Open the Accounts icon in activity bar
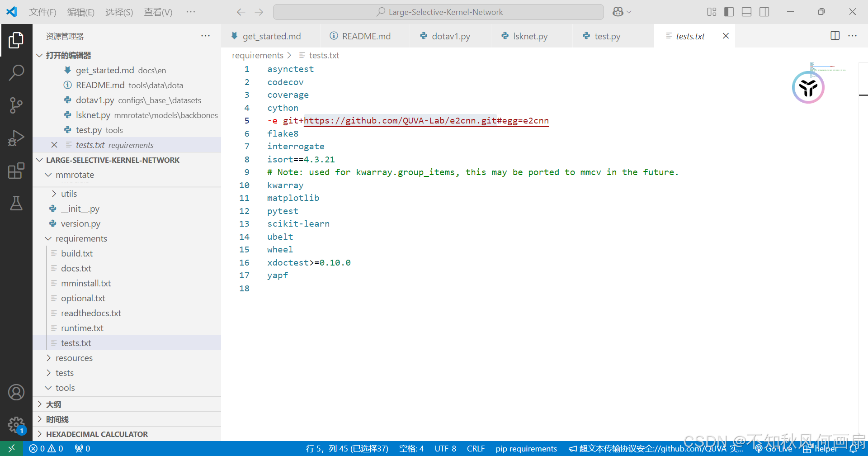 (16, 392)
